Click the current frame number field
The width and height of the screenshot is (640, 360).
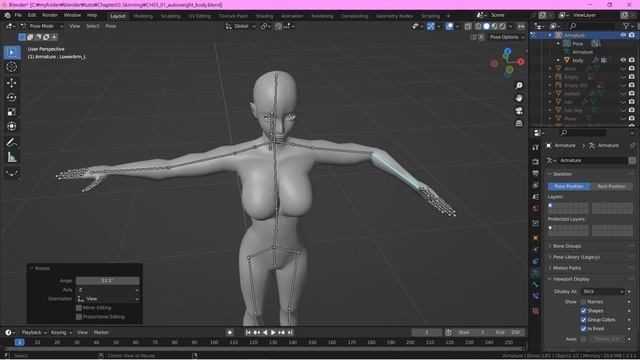pyautogui.click(x=427, y=333)
